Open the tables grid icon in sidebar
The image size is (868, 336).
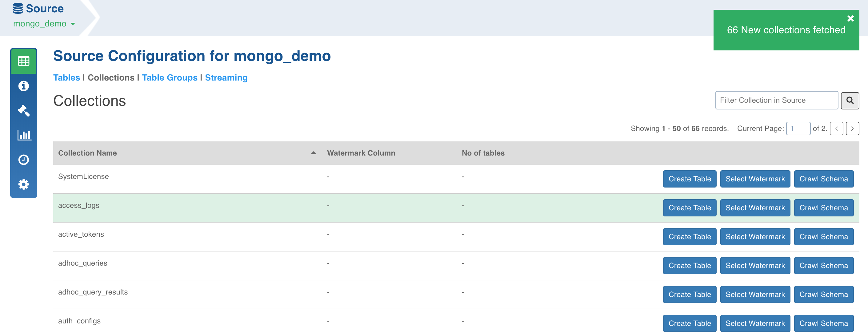click(24, 61)
